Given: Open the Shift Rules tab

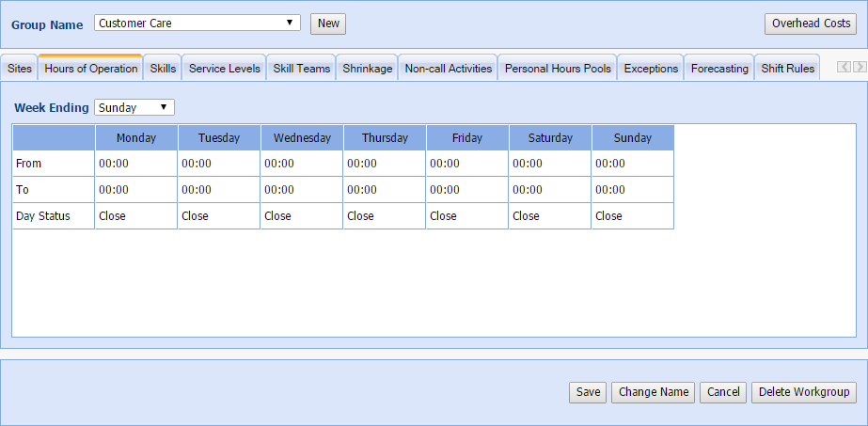Looking at the screenshot, I should pyautogui.click(x=787, y=69).
